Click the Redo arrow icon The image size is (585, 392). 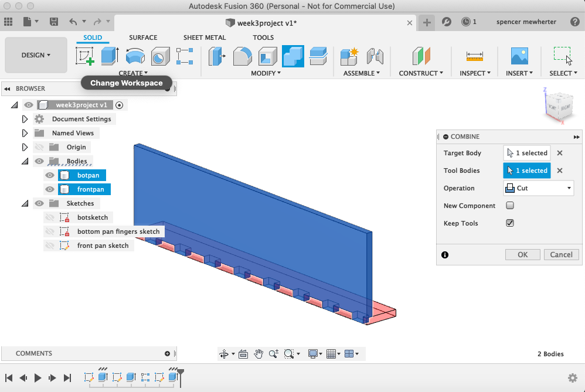coord(97,22)
